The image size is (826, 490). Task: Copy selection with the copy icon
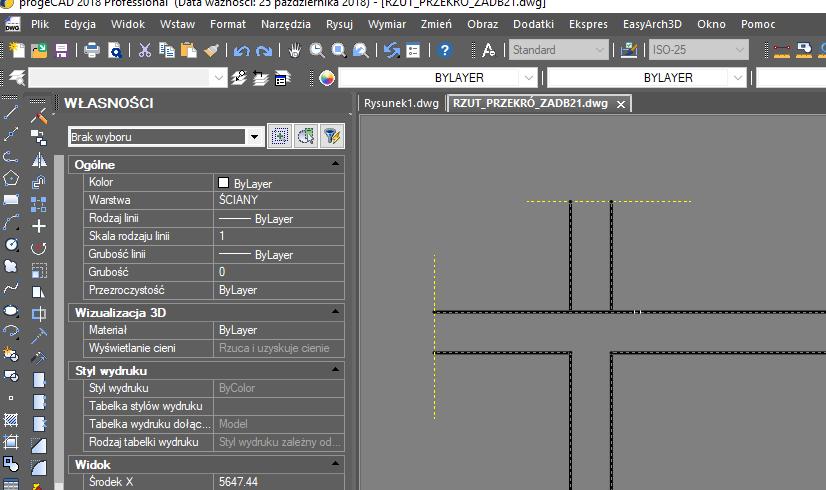(x=166, y=50)
